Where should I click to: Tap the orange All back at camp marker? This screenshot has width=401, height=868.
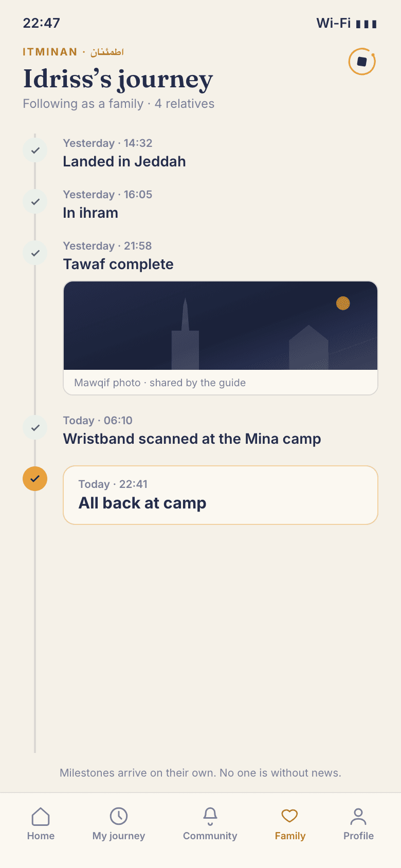click(35, 479)
